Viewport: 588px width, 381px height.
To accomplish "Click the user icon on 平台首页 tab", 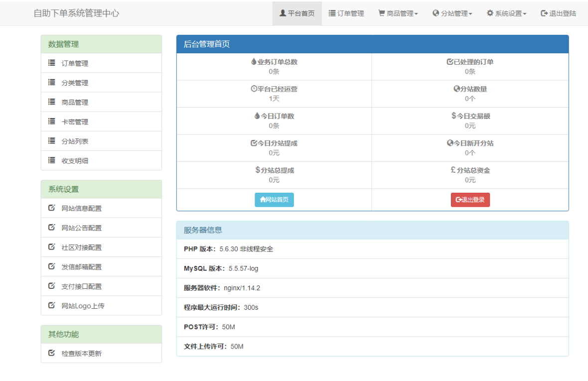I will point(282,13).
